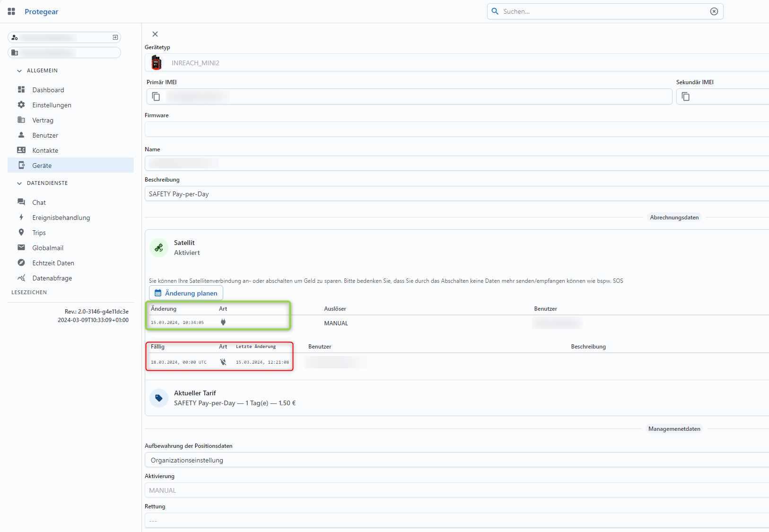Copy the Sekundär IMEI with copy icon
Screen dimensions: 769x532
point(685,97)
